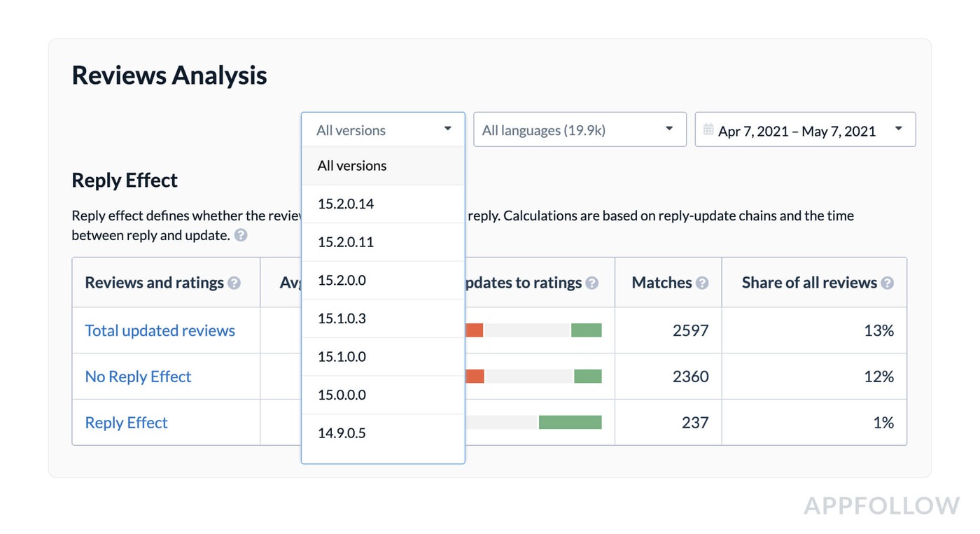Open the Apr 7 – May 7, 2021 date picker

(x=805, y=130)
